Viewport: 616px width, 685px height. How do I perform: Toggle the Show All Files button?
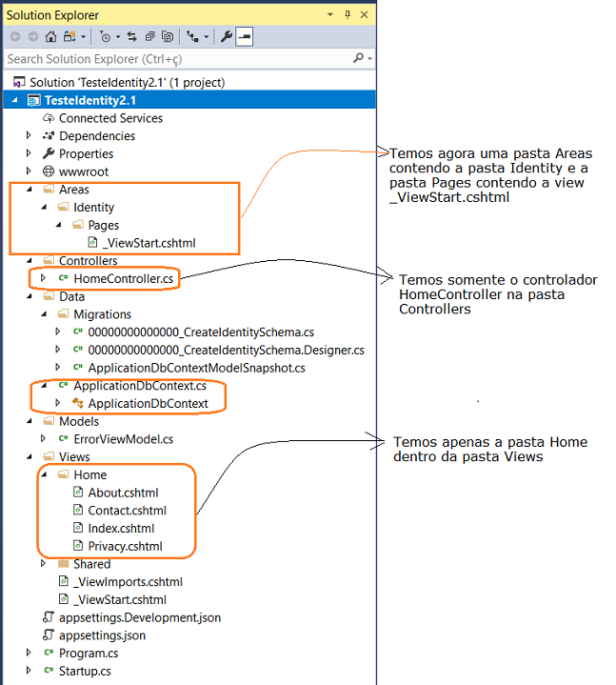point(168,37)
